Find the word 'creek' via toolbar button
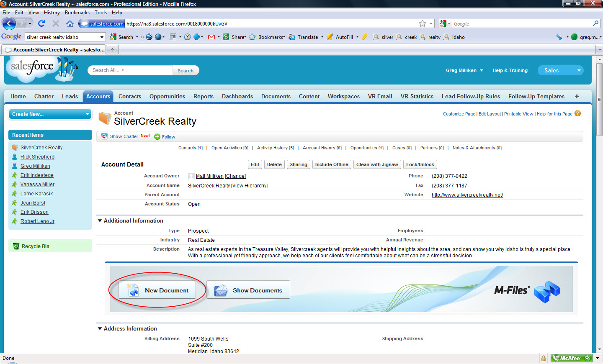This screenshot has height=364, width=603. (x=406, y=37)
